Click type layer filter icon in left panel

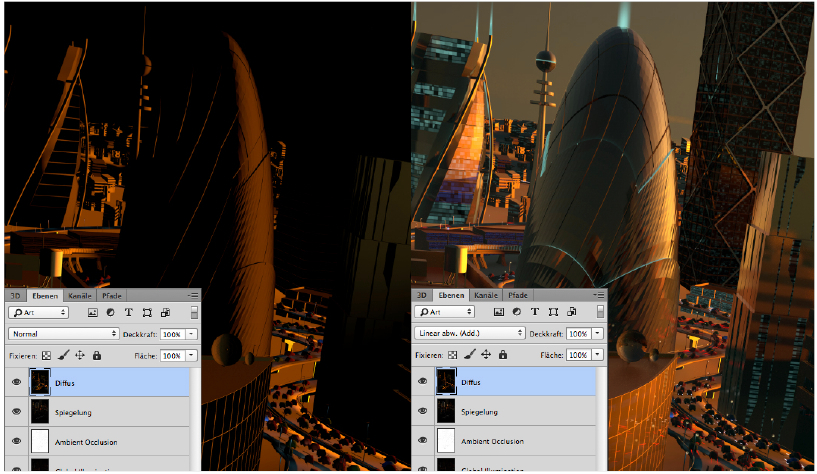(129, 313)
